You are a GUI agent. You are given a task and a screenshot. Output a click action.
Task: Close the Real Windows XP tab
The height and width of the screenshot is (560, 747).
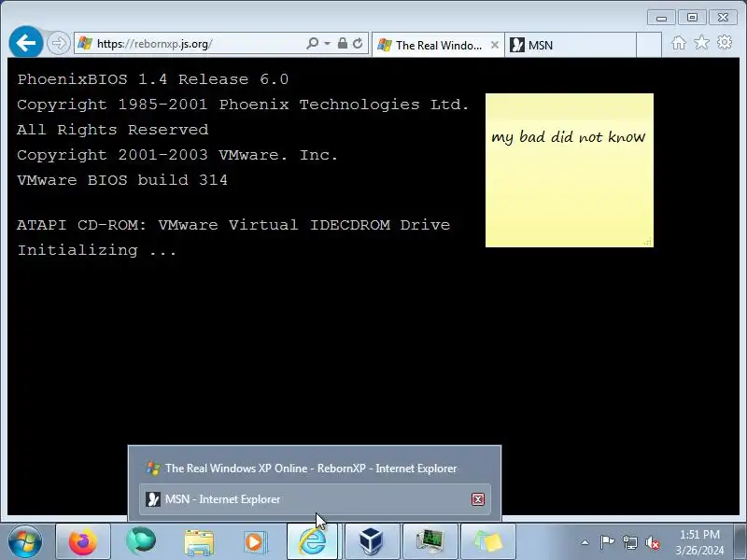click(495, 45)
